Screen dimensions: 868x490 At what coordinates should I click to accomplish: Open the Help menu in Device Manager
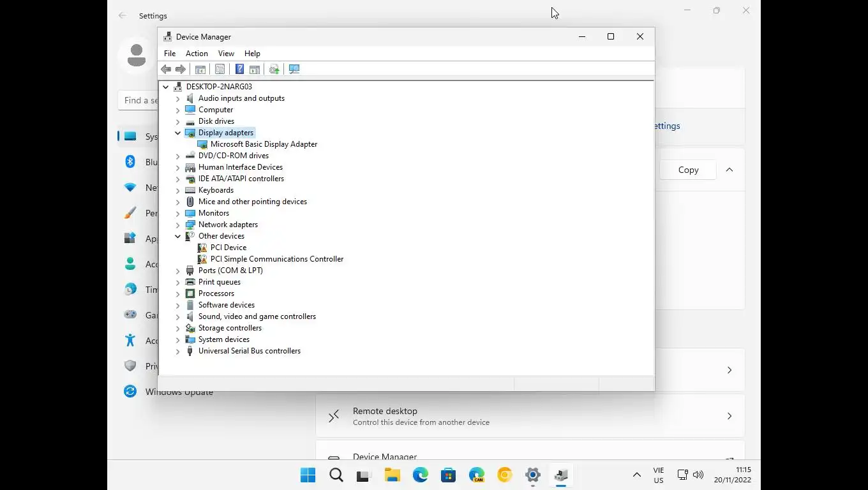(x=252, y=54)
